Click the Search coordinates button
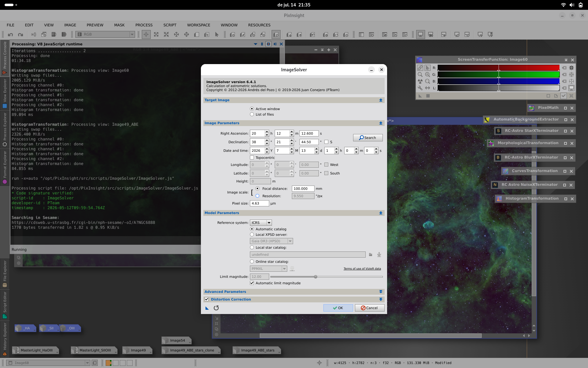Viewport: 588px width, 368px height. click(368, 138)
